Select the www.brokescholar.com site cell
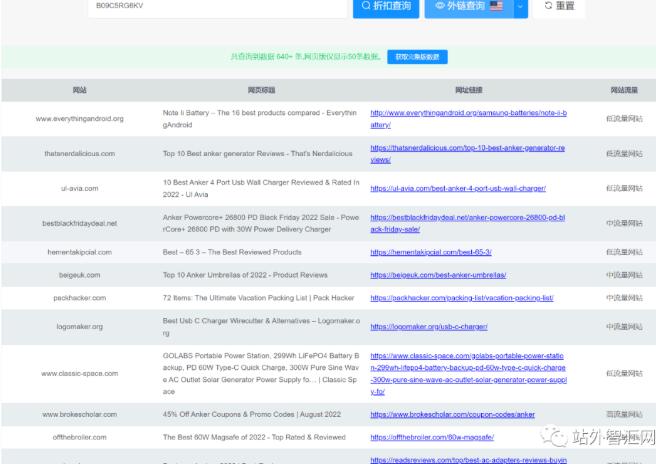Image resolution: width=656 pixels, height=464 pixels. [79, 414]
